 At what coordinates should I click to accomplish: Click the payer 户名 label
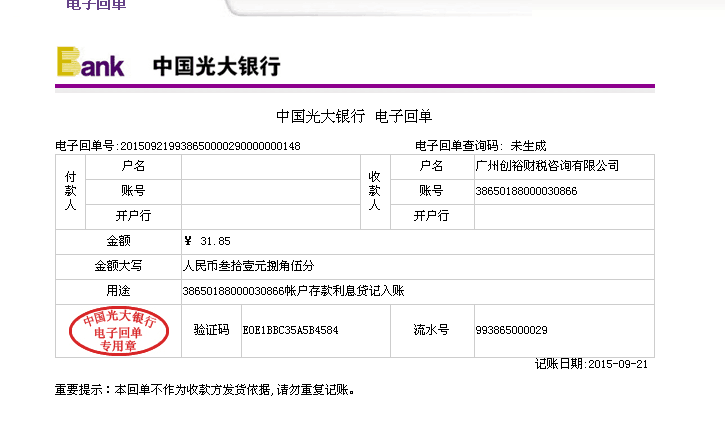tap(133, 166)
